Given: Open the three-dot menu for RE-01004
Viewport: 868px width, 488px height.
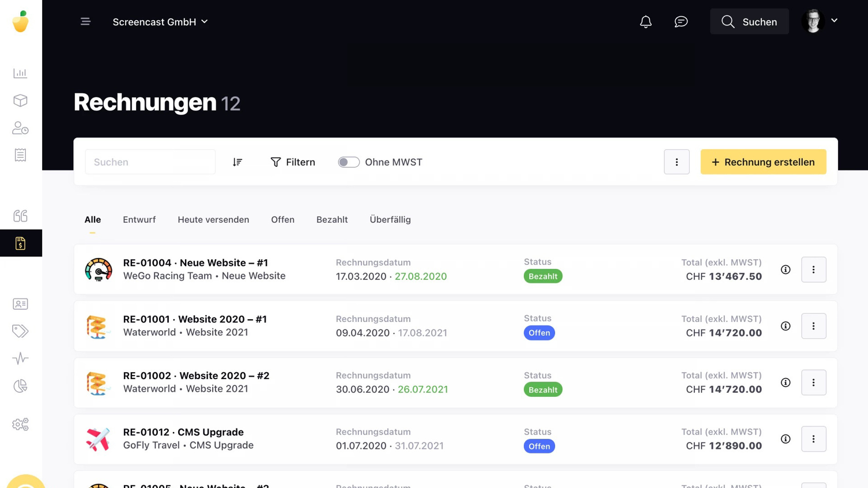Looking at the screenshot, I should click(x=814, y=270).
